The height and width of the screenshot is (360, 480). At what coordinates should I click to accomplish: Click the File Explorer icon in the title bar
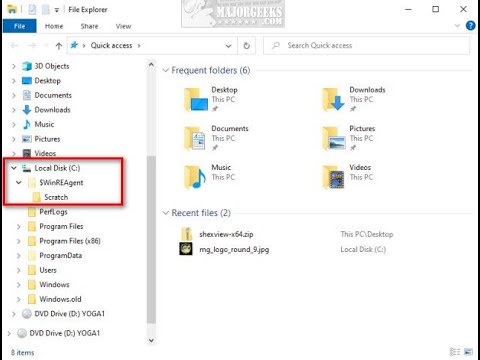[x=12, y=9]
